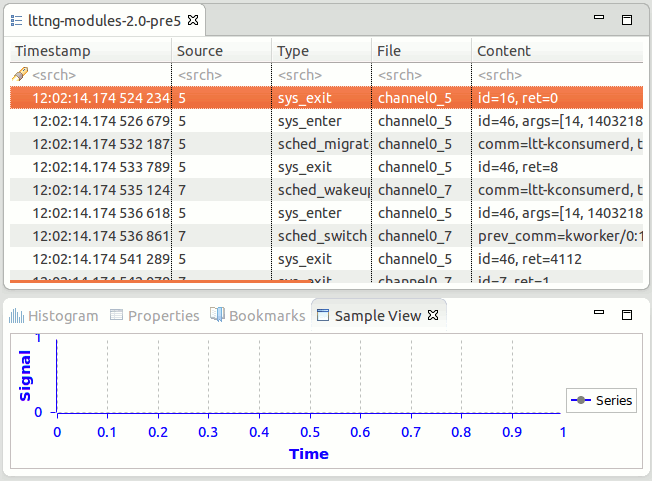This screenshot has height=481, width=652.
Task: Maximize the events editor panel
Action: 627,20
